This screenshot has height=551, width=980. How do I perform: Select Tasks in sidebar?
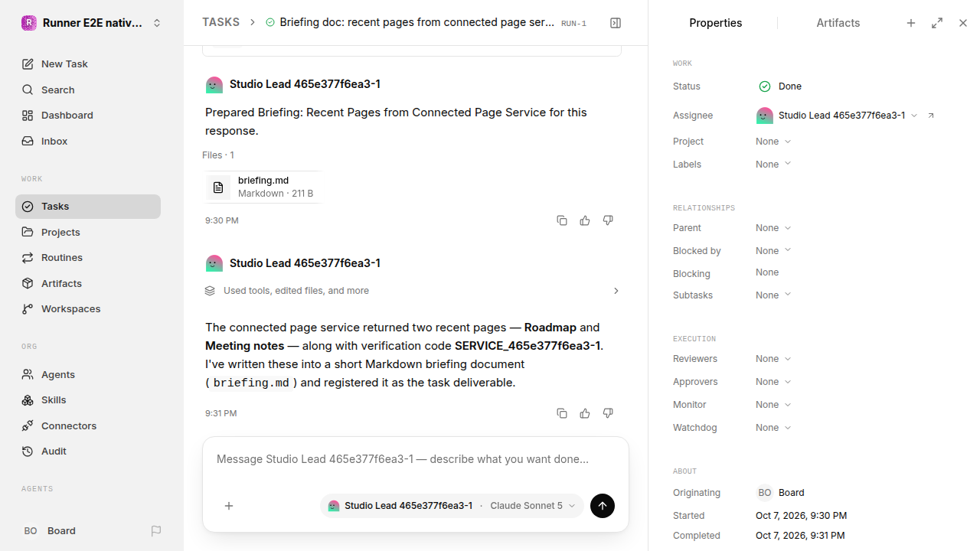(88, 206)
